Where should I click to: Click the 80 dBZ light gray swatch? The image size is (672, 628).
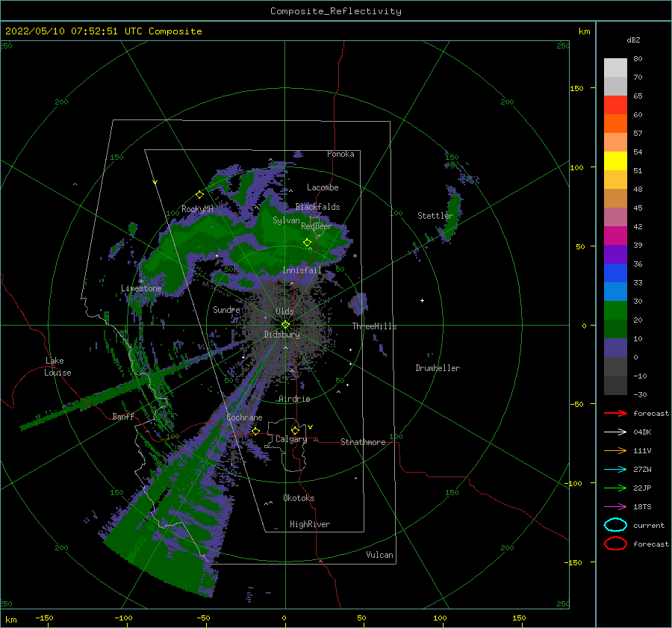point(615,68)
